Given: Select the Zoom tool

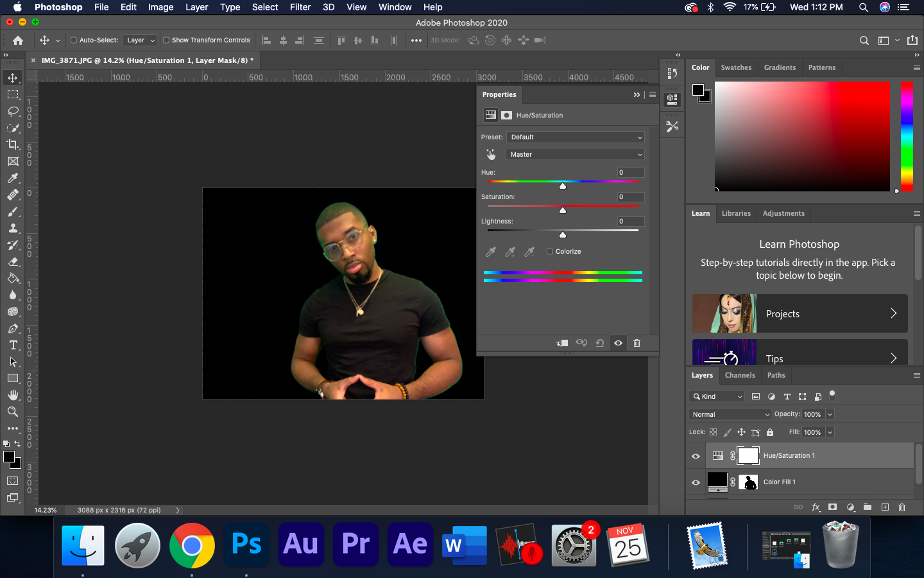Looking at the screenshot, I should point(13,412).
